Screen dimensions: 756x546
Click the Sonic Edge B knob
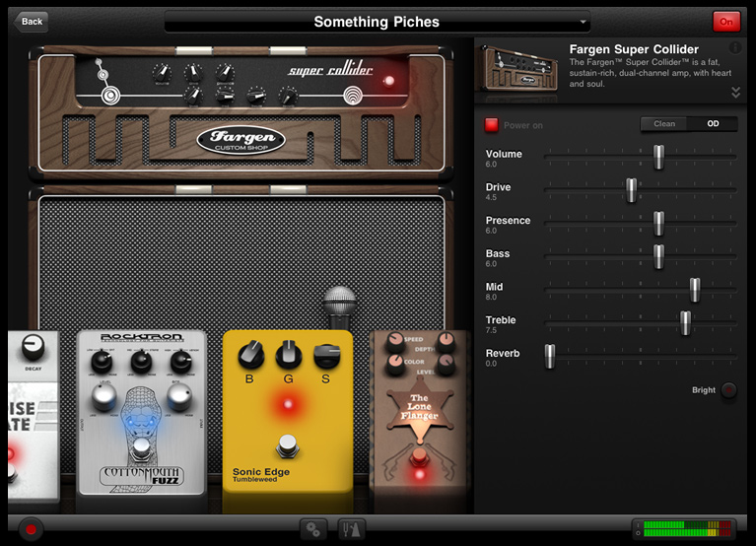250,355
